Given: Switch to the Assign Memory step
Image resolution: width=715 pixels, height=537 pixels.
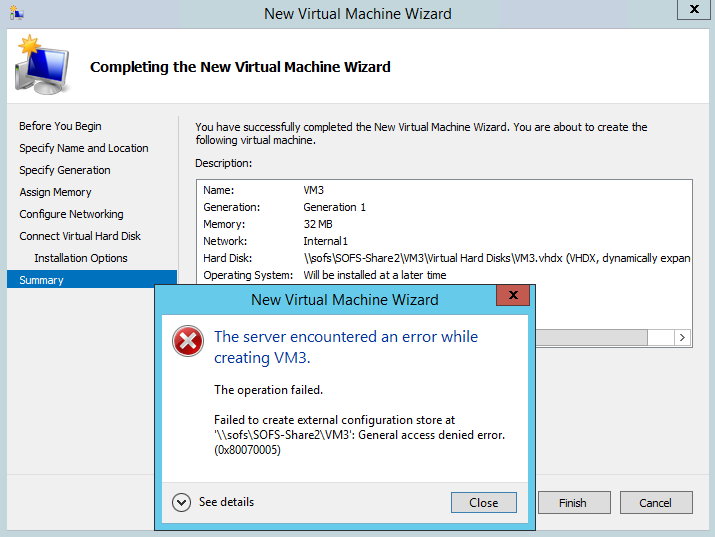Looking at the screenshot, I should tap(55, 192).
